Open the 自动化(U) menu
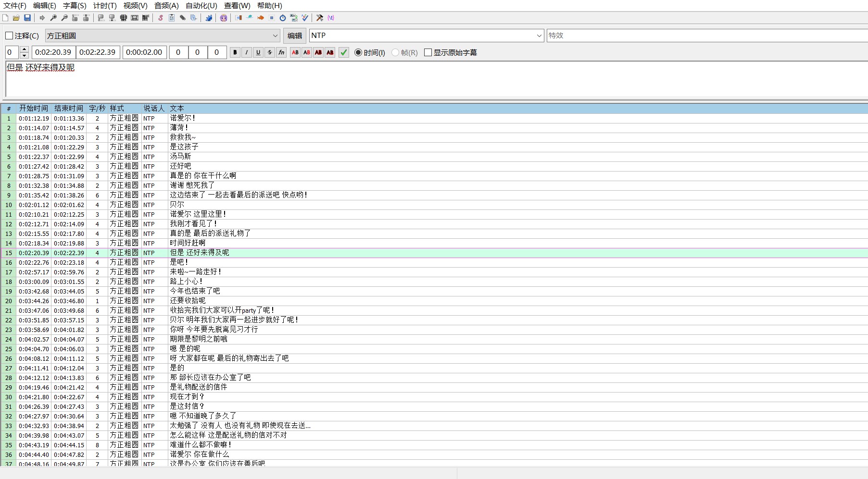 [x=201, y=6]
